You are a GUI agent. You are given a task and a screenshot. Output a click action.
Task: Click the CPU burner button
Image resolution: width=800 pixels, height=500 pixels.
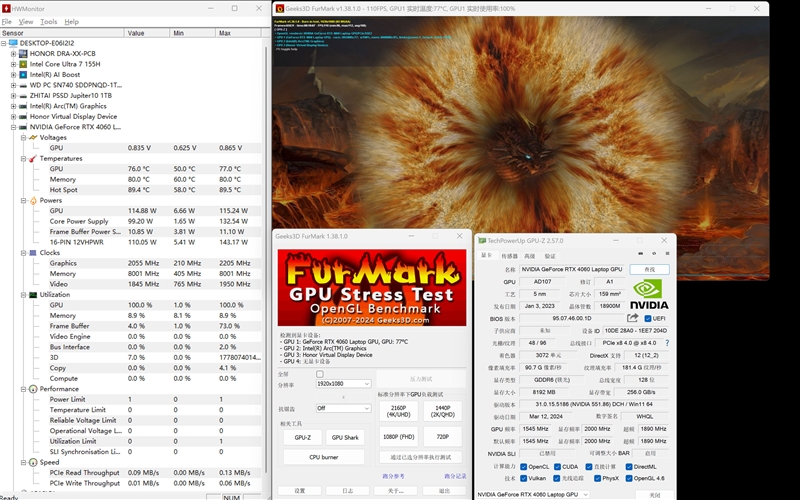[x=323, y=457]
